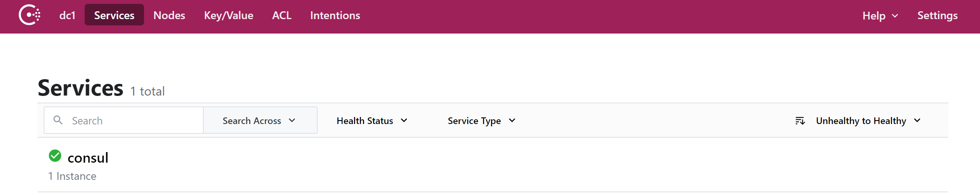Expand the Service Type filter

[481, 121]
